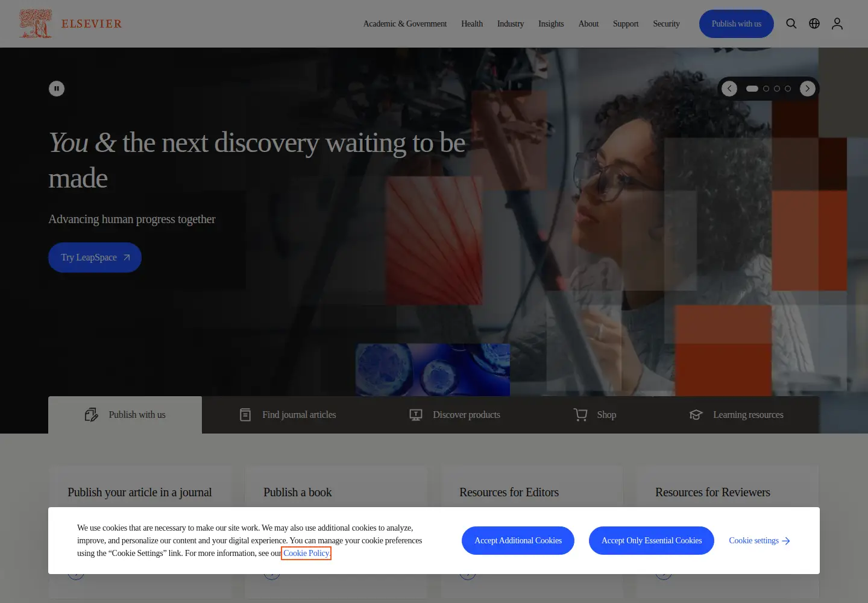Go to previous carousel slide arrow
The height and width of the screenshot is (603, 868).
click(729, 89)
